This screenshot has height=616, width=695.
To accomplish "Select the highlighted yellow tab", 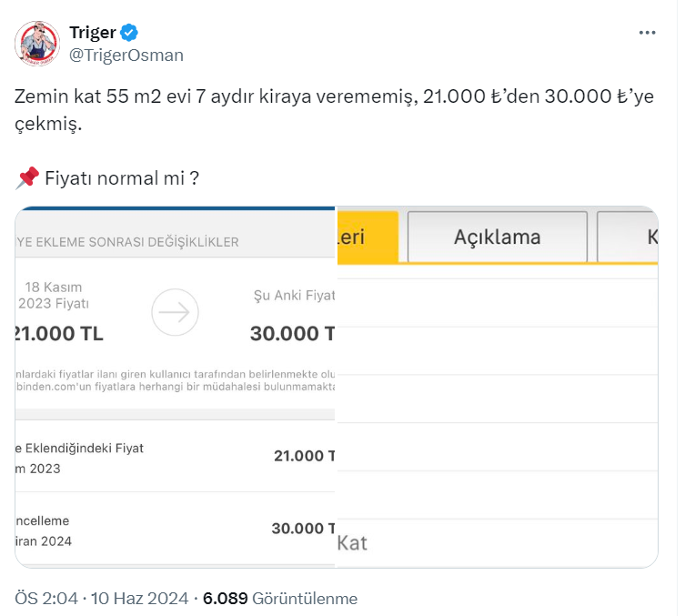I will 368,237.
